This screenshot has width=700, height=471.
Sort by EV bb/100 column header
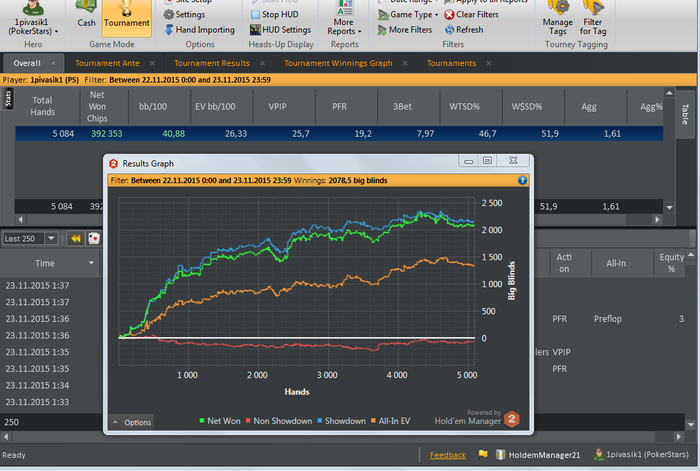click(215, 106)
